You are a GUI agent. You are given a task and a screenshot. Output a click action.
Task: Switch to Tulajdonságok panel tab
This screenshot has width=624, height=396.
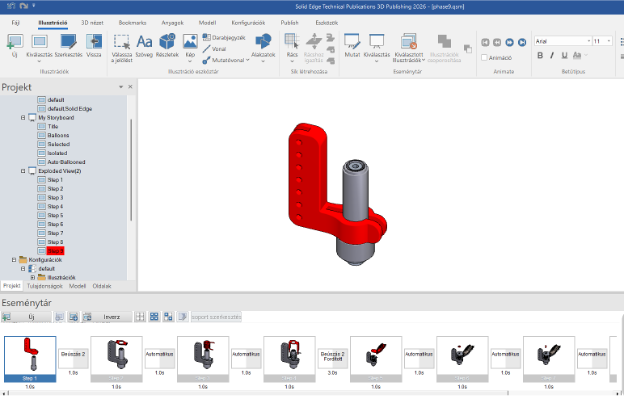(45, 286)
